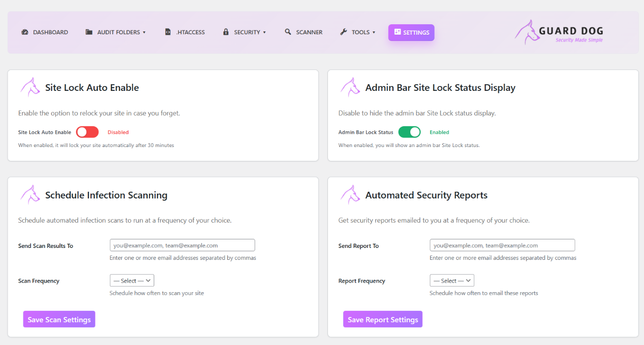The width and height of the screenshot is (644, 345).
Task: Expand the Tools menu arrow
Action: point(374,33)
